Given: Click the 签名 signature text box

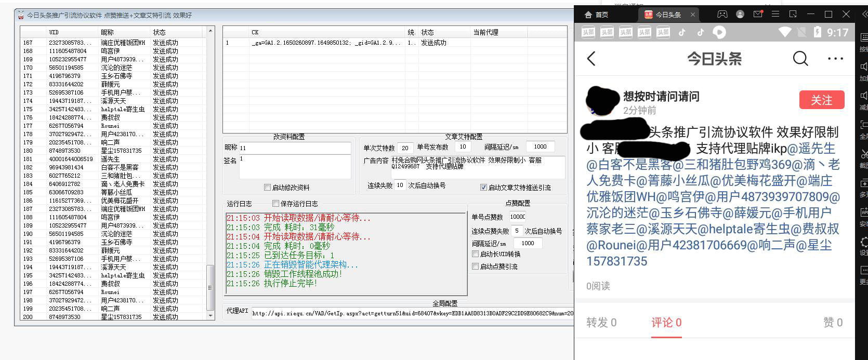Looking at the screenshot, I should click(x=295, y=167).
